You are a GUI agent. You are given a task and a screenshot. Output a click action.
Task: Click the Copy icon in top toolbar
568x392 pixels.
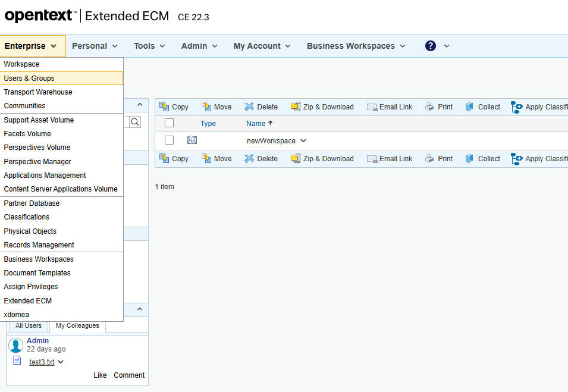(164, 107)
